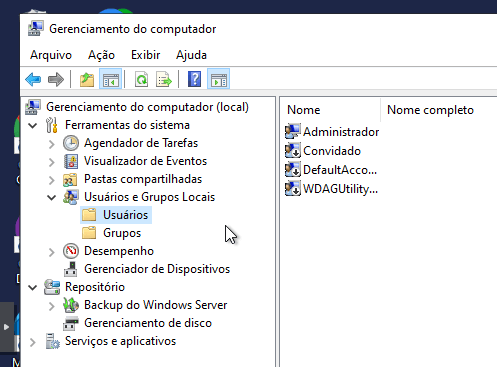Select Gerenciamento de disco in the tree
This screenshot has width=497, height=367.
148,323
